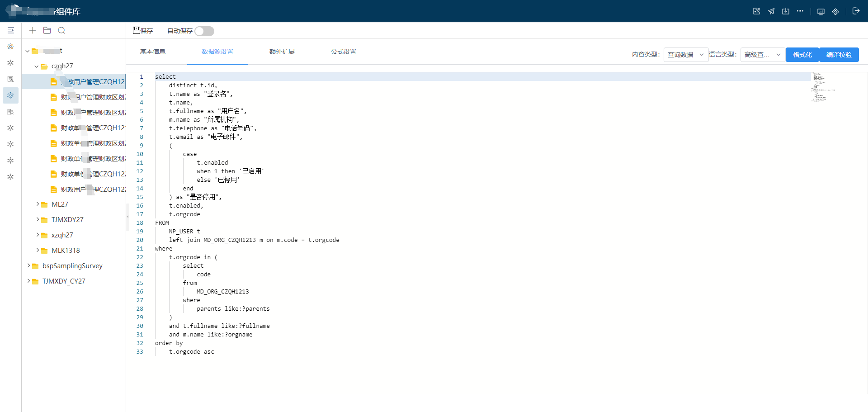Click the four-diamond components icon

tap(835, 12)
